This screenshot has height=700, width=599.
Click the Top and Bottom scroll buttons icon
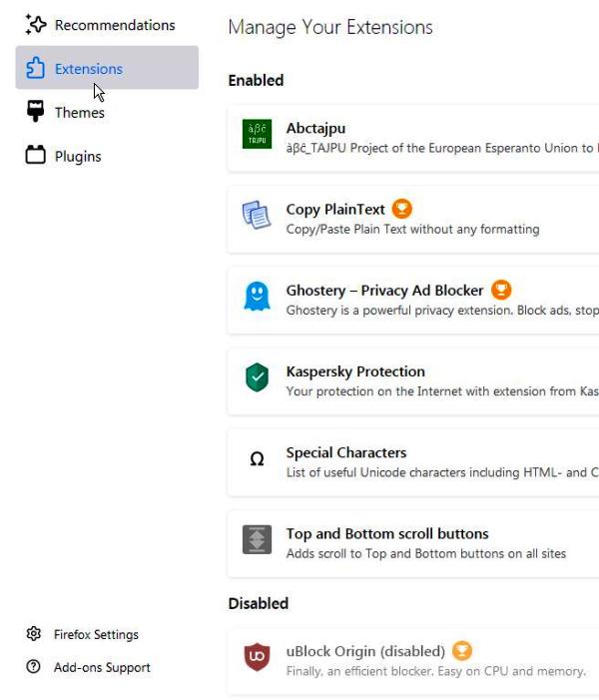point(258,540)
